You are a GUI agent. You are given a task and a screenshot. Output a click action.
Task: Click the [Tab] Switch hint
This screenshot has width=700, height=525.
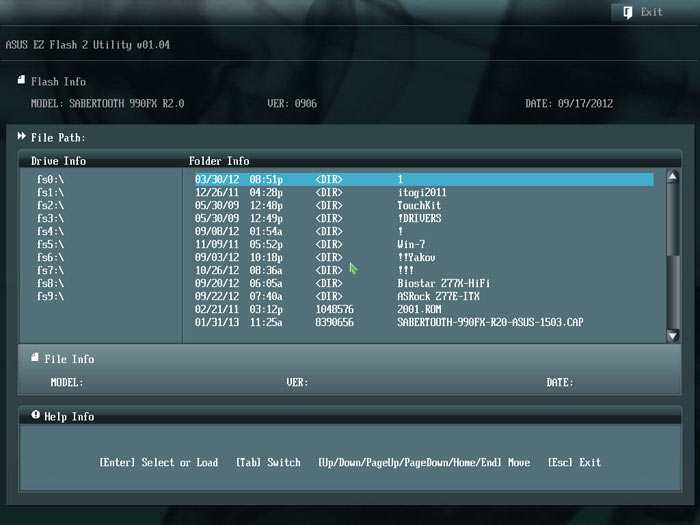268,462
